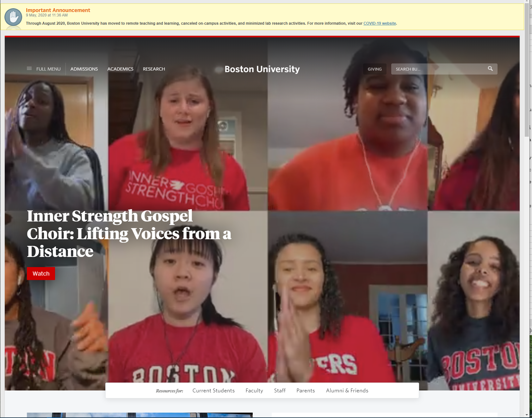Click the scrollbar down arrow

[527, 415]
